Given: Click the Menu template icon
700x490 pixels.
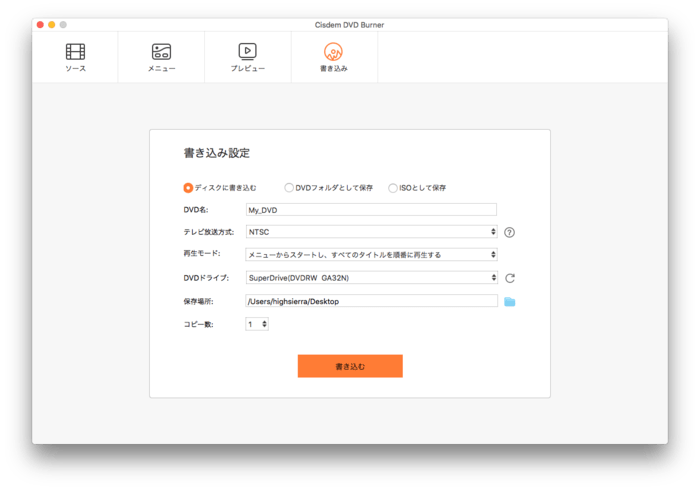Looking at the screenshot, I should coord(161,51).
